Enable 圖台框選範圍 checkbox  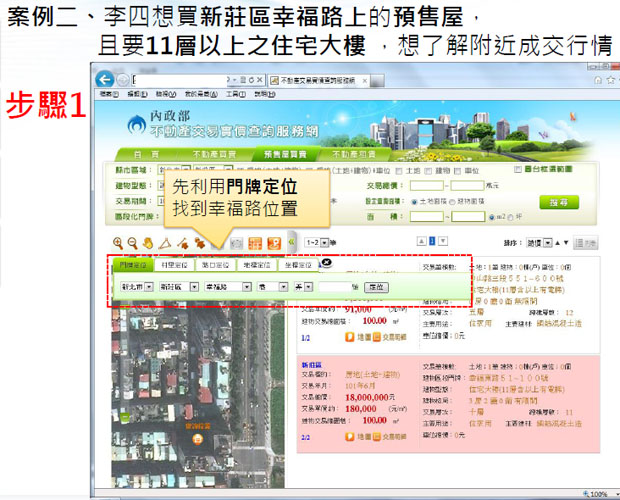tap(518, 170)
